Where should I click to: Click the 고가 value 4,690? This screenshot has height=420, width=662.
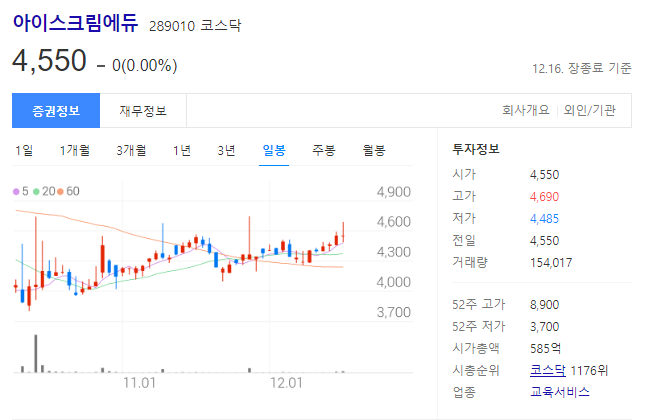pyautogui.click(x=544, y=197)
